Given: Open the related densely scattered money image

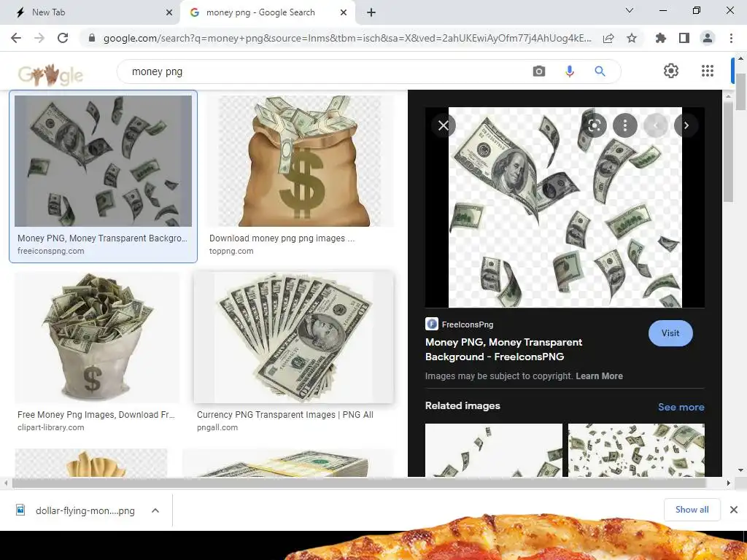Looking at the screenshot, I should pos(636,450).
